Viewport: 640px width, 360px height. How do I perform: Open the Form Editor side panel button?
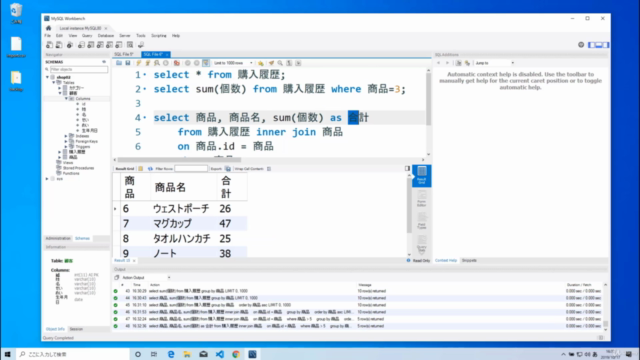(x=422, y=198)
